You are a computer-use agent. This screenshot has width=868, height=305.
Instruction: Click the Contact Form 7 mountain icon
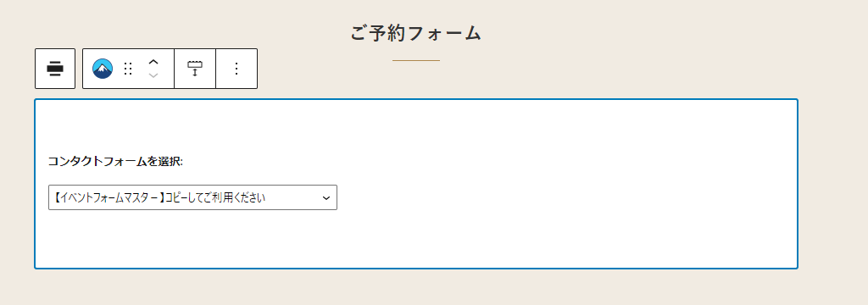point(103,69)
